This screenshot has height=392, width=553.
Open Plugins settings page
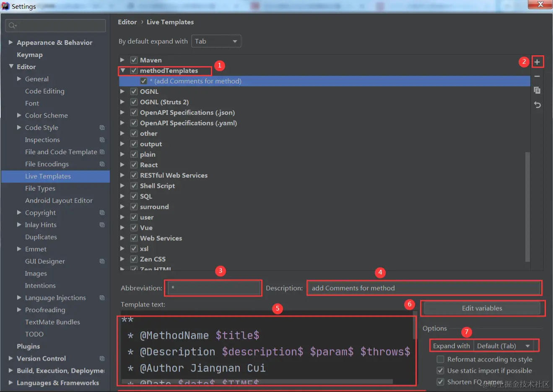[28, 346]
